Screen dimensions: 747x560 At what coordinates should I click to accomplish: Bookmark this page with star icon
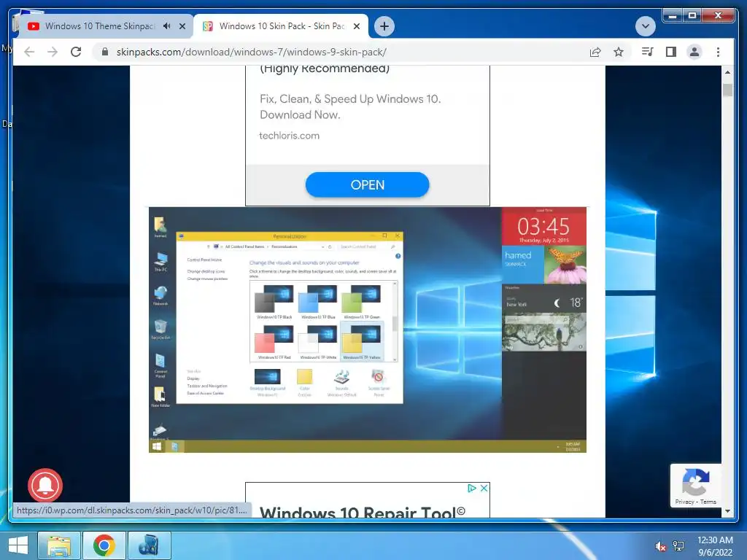tap(619, 52)
